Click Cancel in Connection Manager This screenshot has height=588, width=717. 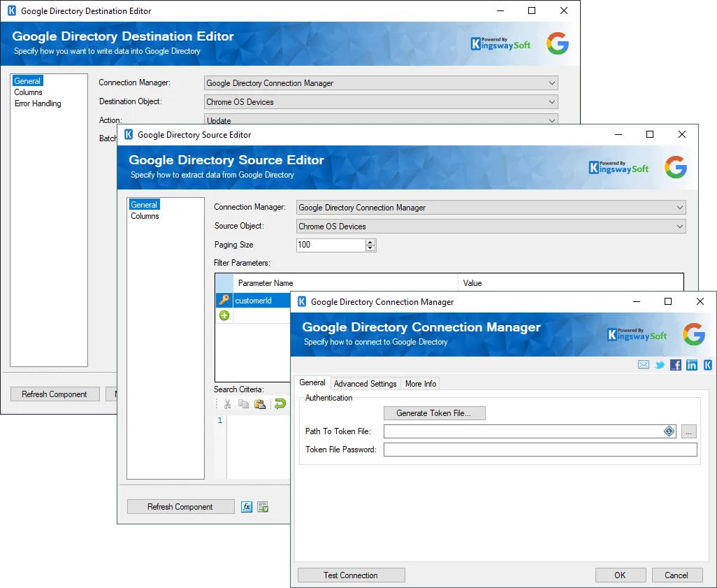pos(676,575)
